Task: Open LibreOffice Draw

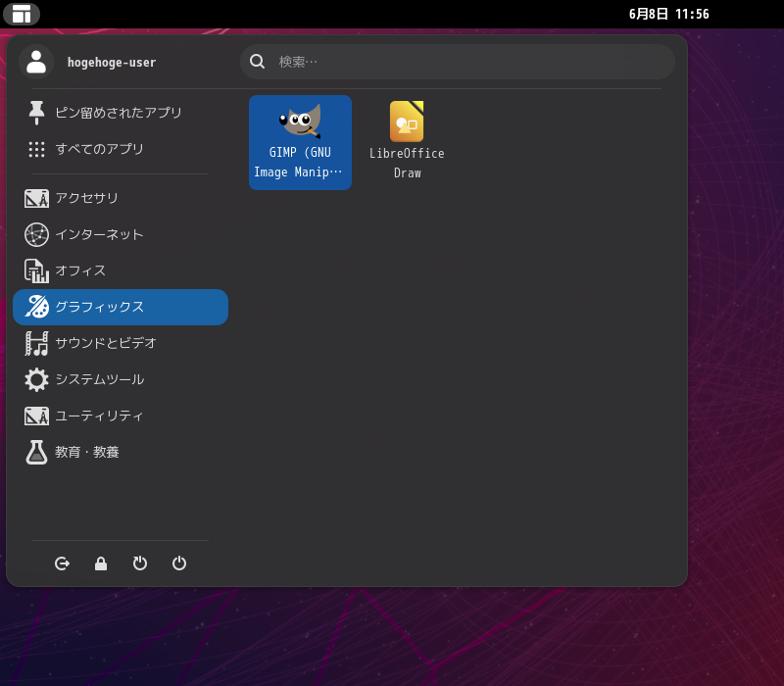Action: point(407,142)
